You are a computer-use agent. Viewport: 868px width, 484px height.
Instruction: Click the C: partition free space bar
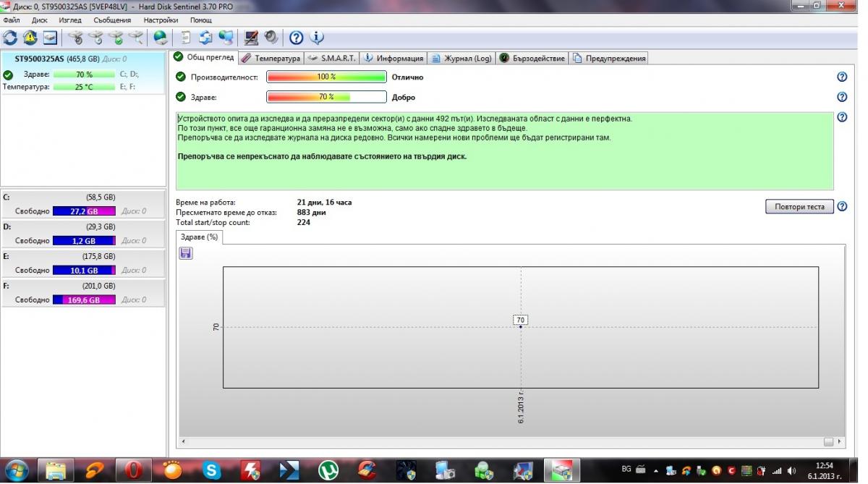[x=84, y=211]
